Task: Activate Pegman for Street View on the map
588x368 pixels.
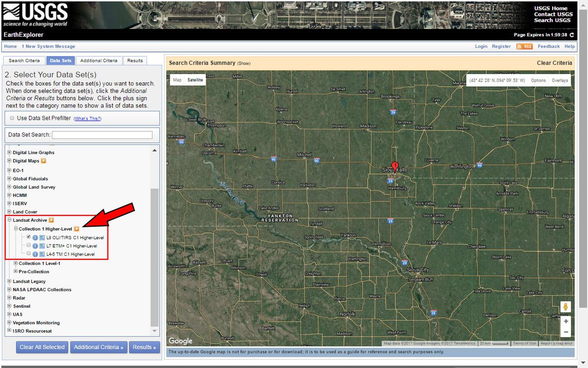Action: pyautogui.click(x=565, y=306)
